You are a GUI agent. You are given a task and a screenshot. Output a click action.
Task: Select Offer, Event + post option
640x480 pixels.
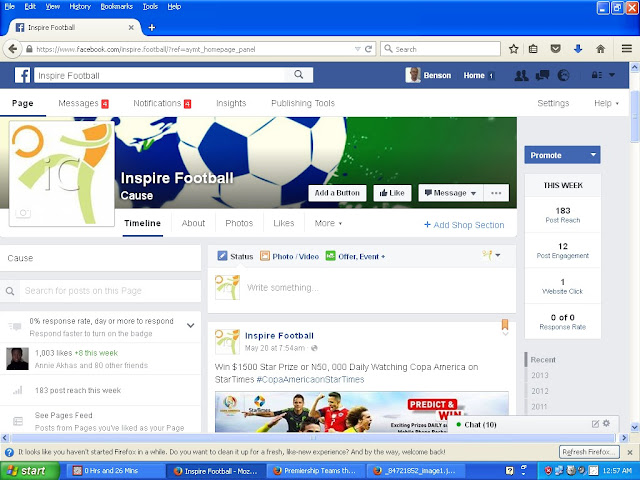pyautogui.click(x=355, y=256)
